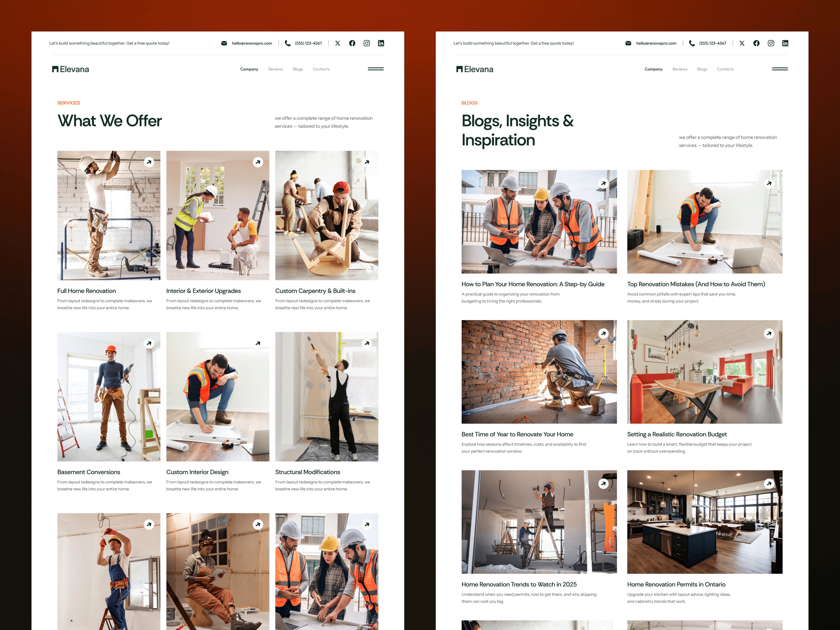Open hamburger menu on the Blogs page
Viewport: 840px width, 630px height.
pos(779,69)
